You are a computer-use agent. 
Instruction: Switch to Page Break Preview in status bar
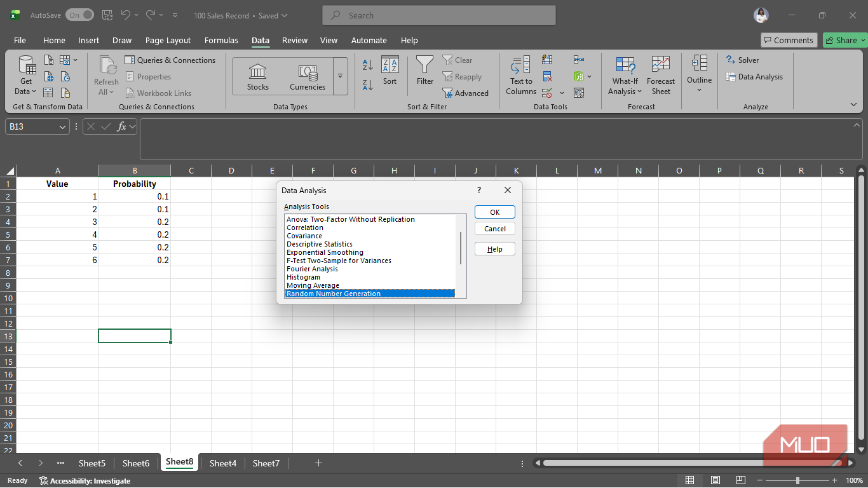pyautogui.click(x=742, y=480)
